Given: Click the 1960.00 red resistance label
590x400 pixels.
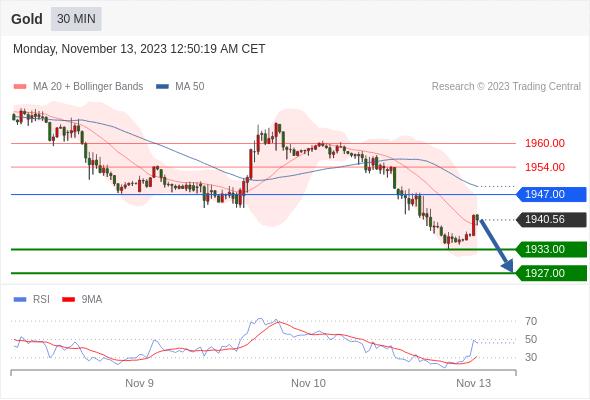Looking at the screenshot, I should tap(545, 143).
